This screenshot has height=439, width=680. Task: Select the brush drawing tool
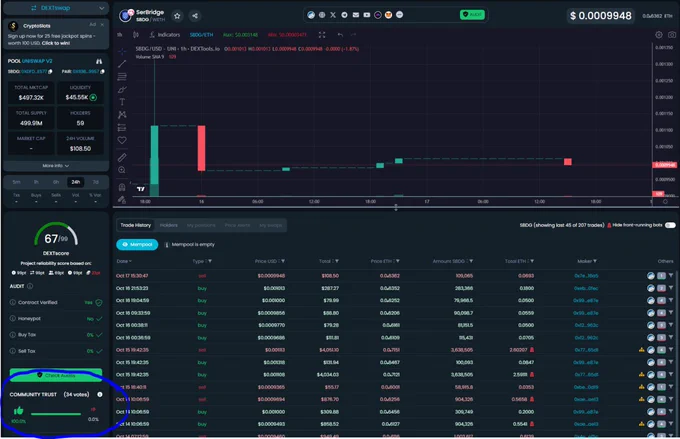pyautogui.click(x=122, y=89)
